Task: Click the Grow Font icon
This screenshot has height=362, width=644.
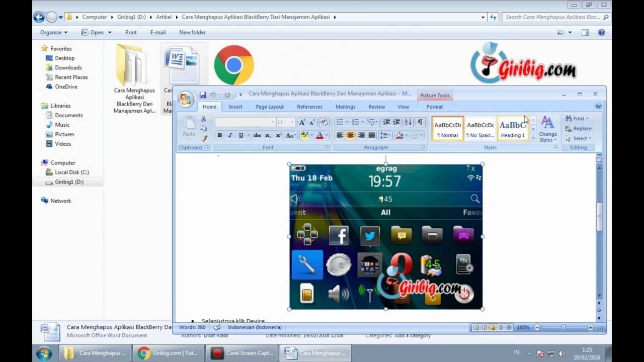Action: [x=302, y=122]
